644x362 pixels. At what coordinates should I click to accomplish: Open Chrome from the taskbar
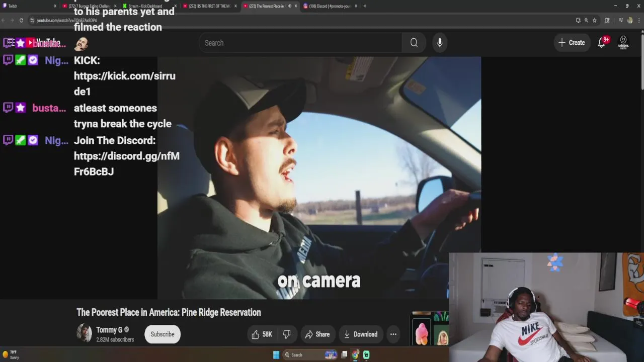pos(355,355)
